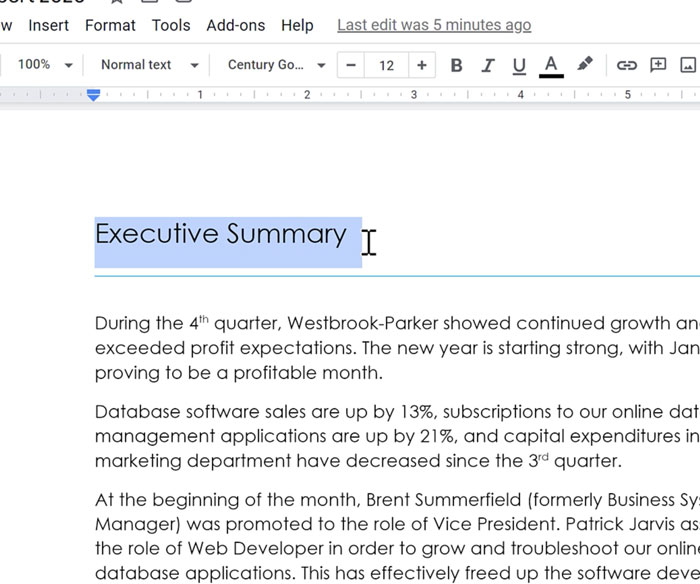Image resolution: width=700 pixels, height=584 pixels.
Task: Decrease font size with minus button
Action: click(x=351, y=65)
